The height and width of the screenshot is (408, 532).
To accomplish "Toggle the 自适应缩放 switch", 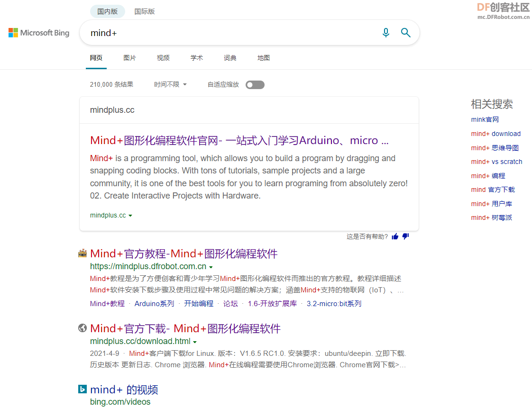I will coord(255,85).
